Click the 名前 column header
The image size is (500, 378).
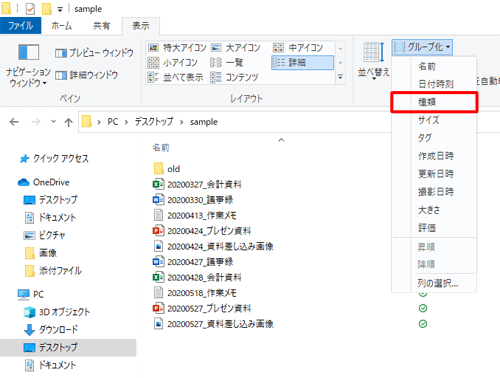click(x=161, y=147)
